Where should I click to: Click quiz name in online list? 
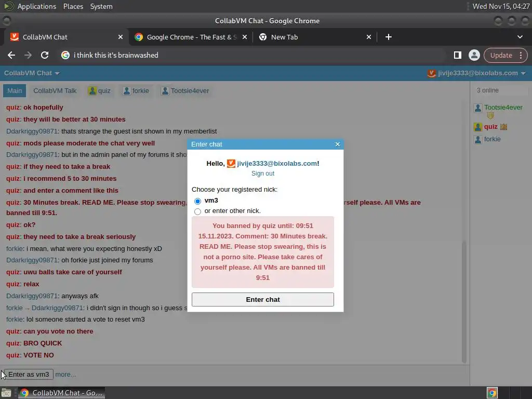point(490,127)
